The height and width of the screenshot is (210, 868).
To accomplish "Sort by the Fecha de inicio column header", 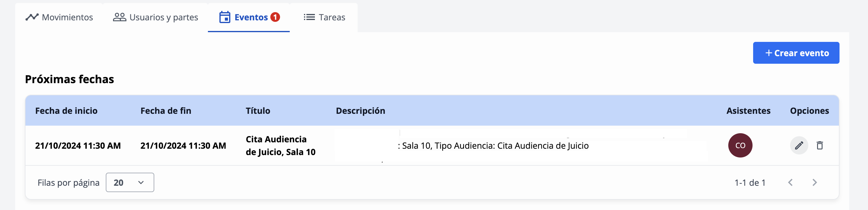I will [66, 111].
